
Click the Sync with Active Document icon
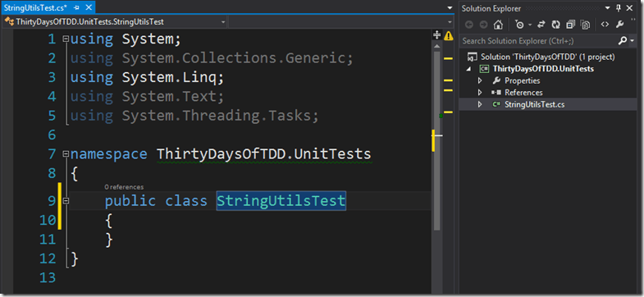tap(541, 25)
